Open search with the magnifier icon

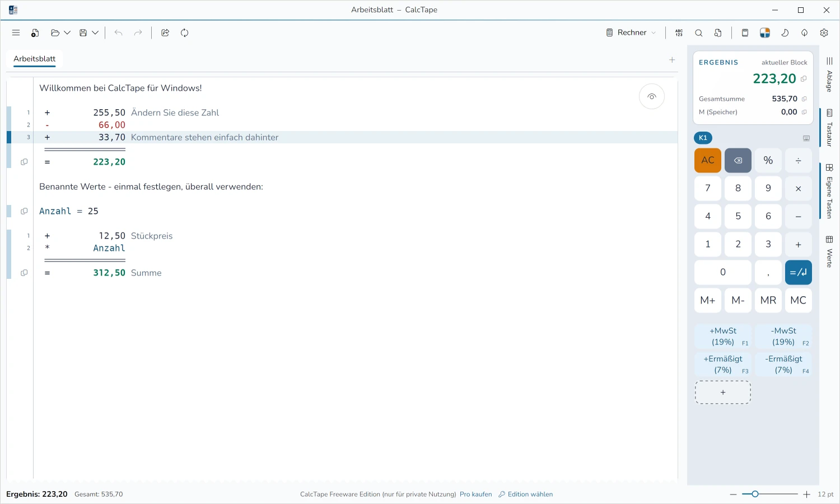click(x=699, y=33)
